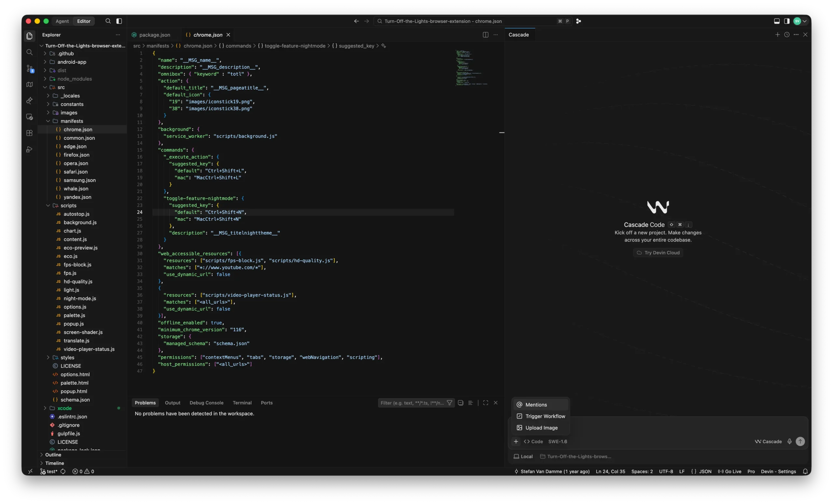This screenshot has width=833, height=504.
Task: Open the SV account avatar menu
Action: click(x=800, y=21)
